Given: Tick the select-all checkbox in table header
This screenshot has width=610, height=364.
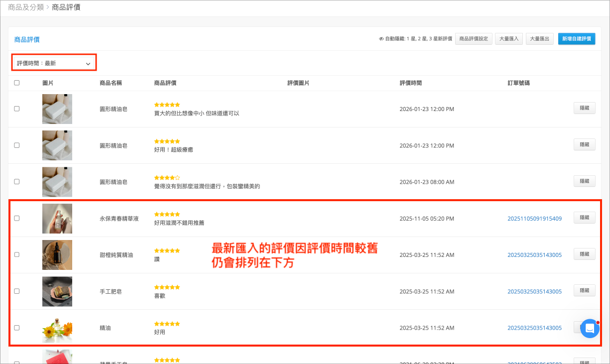Looking at the screenshot, I should click(17, 83).
